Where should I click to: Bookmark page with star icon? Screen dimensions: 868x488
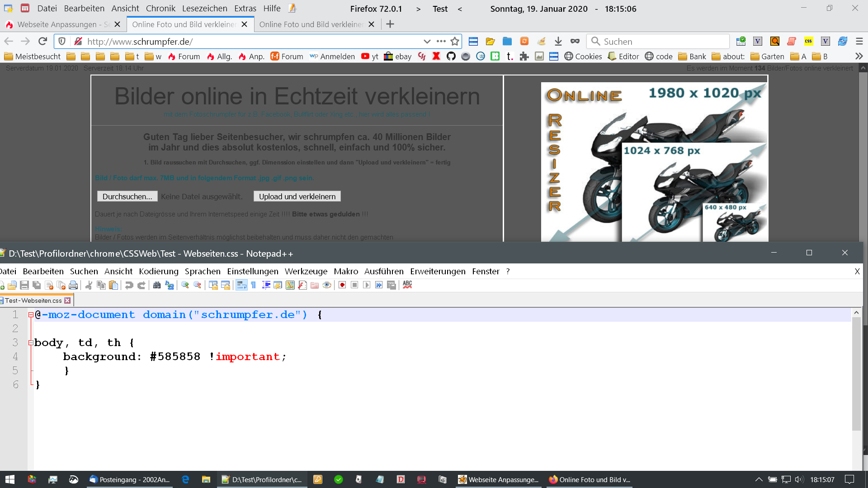click(455, 41)
